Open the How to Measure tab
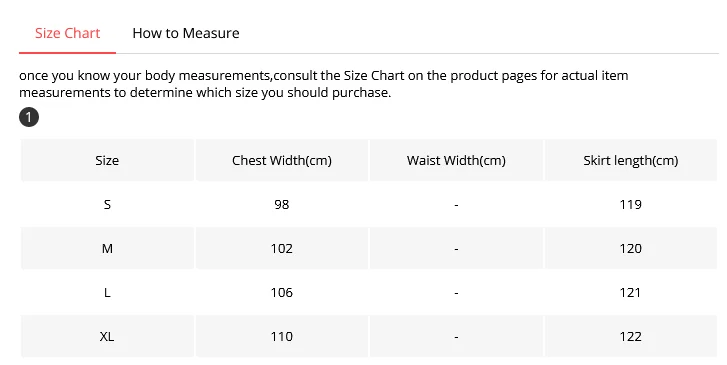This screenshot has width=727, height=365. coord(186,33)
